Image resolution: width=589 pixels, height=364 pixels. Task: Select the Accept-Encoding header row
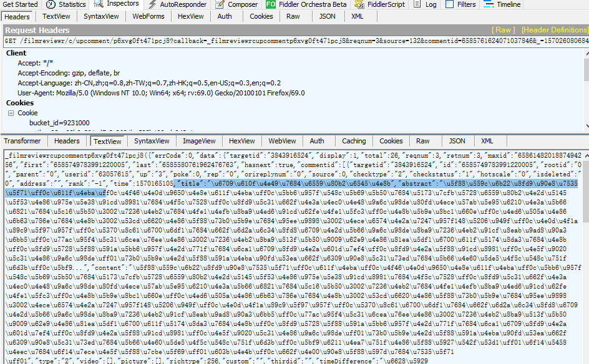pos(69,73)
